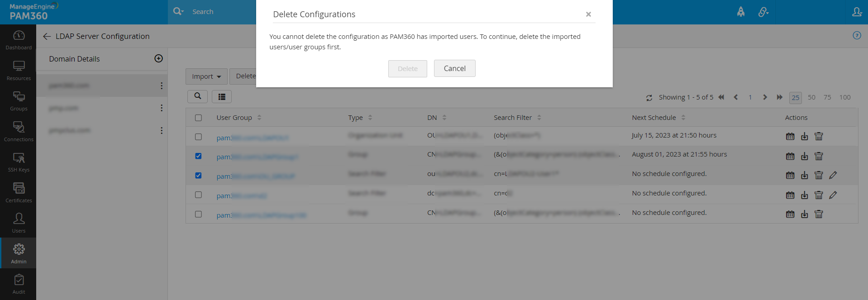Click the edit pencil icon in fourth row
This screenshot has width=868, height=300.
point(833,195)
